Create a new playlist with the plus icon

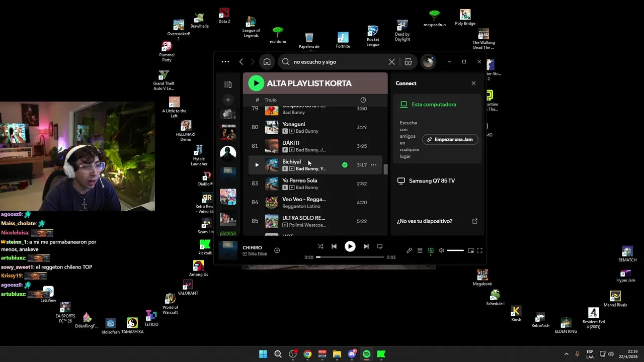(x=228, y=100)
